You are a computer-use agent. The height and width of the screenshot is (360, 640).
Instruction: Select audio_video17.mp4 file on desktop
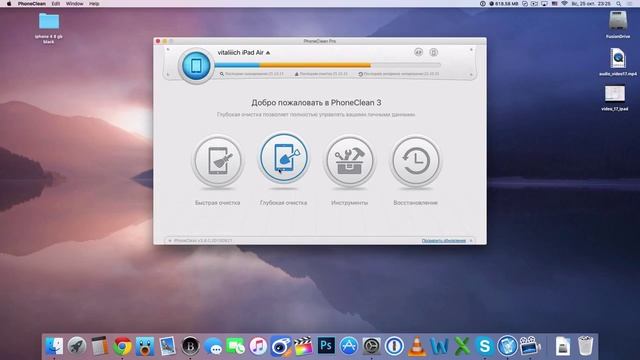coord(618,62)
